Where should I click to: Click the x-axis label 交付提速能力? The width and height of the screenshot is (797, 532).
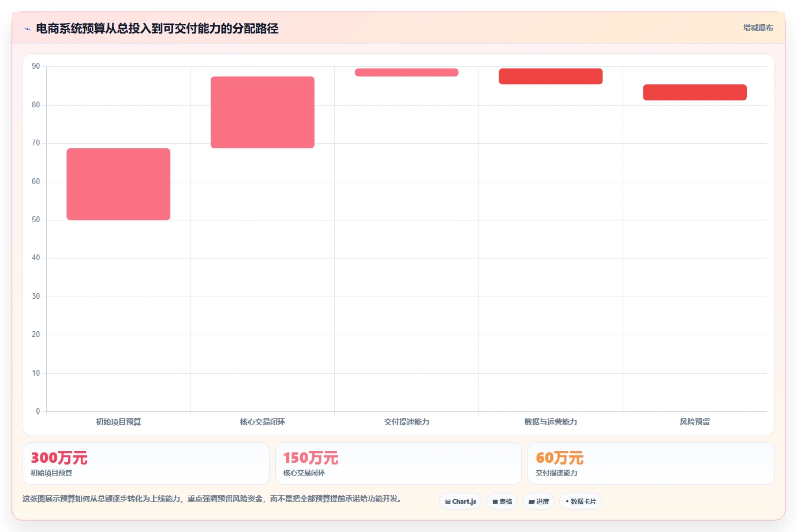[x=407, y=422]
